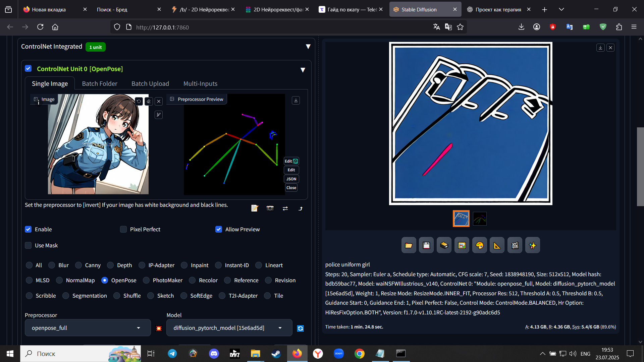Open the browser list all tabs chevron
This screenshot has height=362, width=644.
click(x=561, y=9)
